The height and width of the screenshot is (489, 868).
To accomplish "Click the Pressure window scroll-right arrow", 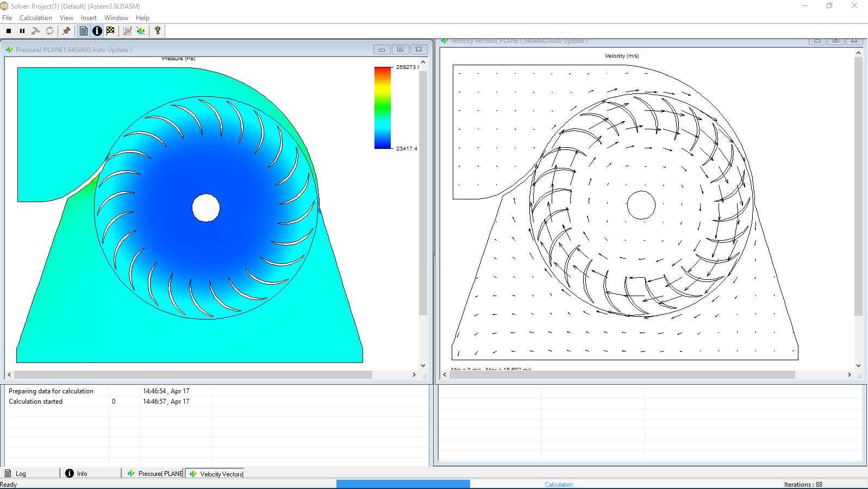I will click(x=414, y=374).
